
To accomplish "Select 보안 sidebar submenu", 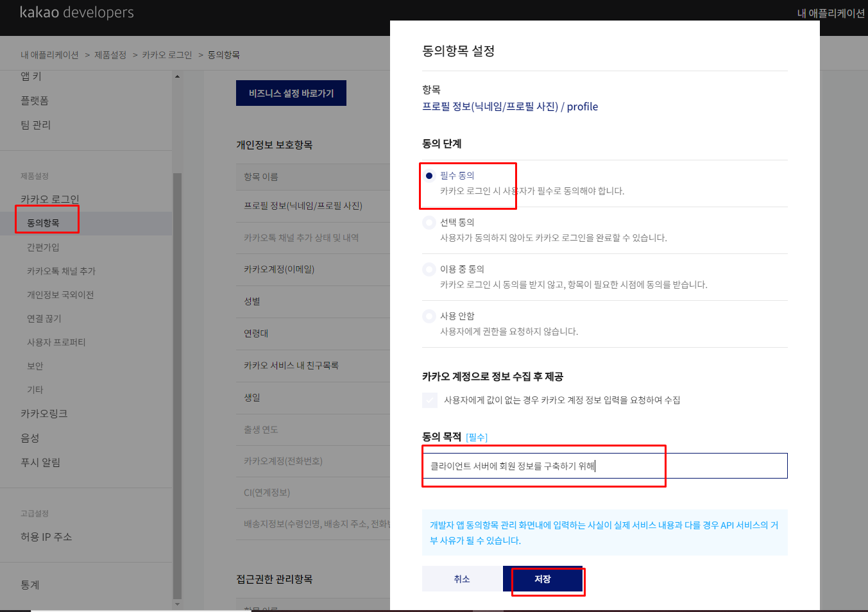I will pos(35,366).
